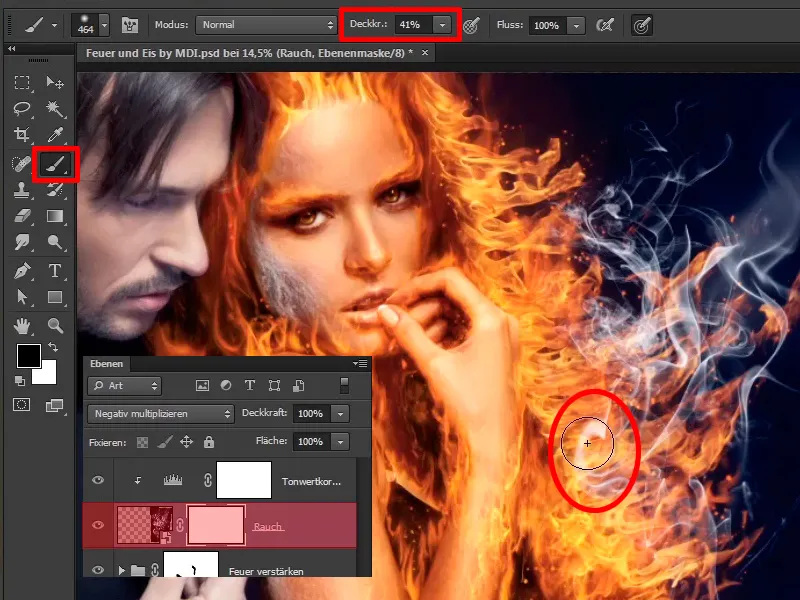Filter layers by pixel layers
This screenshot has width=800, height=600.
click(203, 386)
